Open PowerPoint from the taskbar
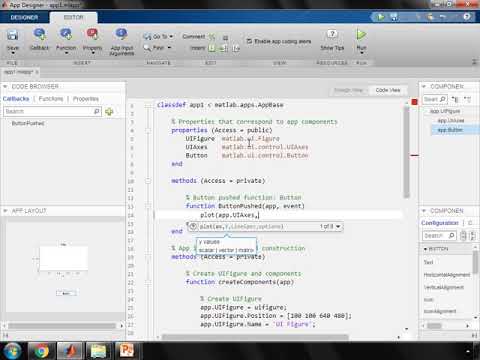The width and height of the screenshot is (480, 360). point(127,351)
